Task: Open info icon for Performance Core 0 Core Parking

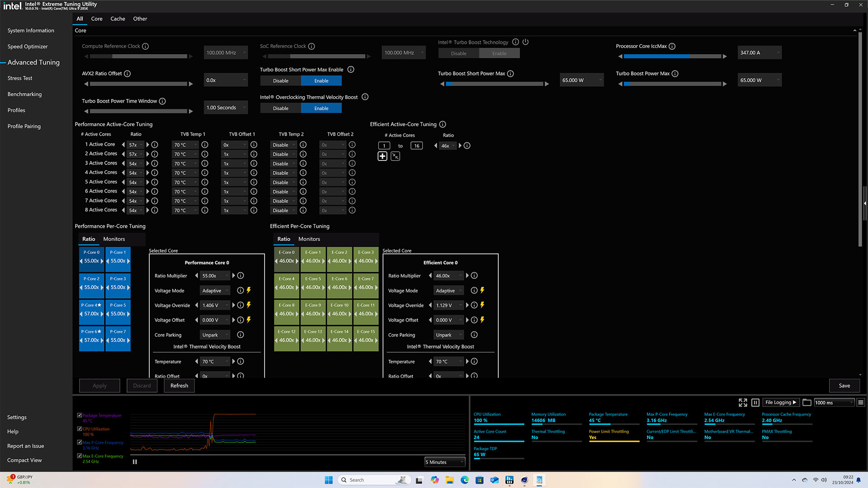Action: pyautogui.click(x=241, y=335)
